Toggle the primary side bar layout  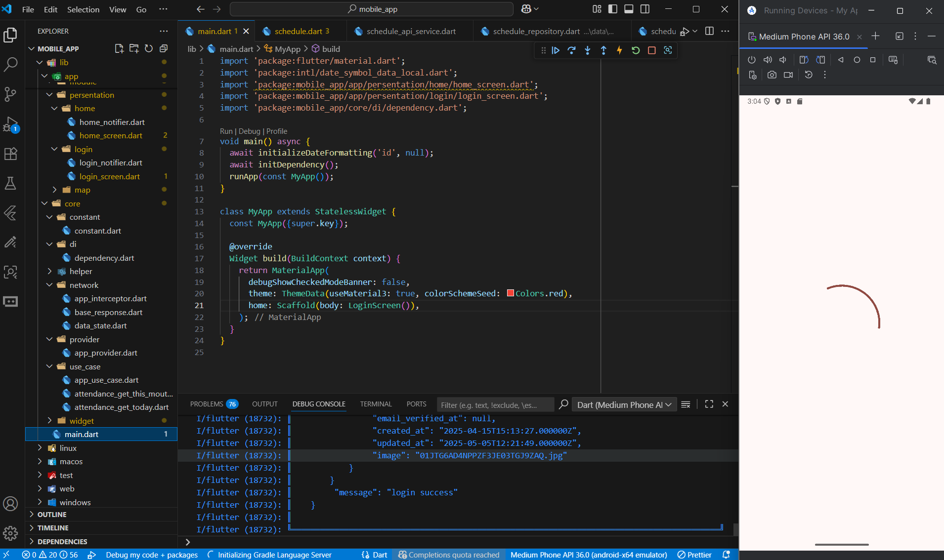click(x=613, y=9)
